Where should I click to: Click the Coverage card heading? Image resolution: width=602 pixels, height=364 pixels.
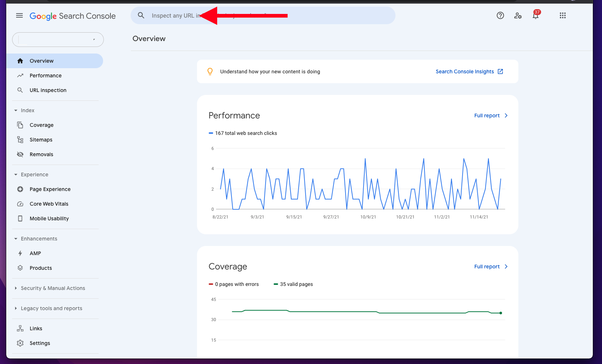(x=228, y=266)
